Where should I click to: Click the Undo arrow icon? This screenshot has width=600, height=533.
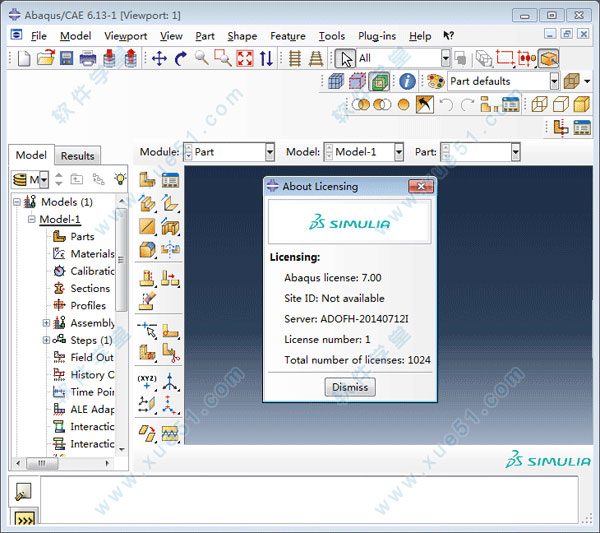pos(446,104)
